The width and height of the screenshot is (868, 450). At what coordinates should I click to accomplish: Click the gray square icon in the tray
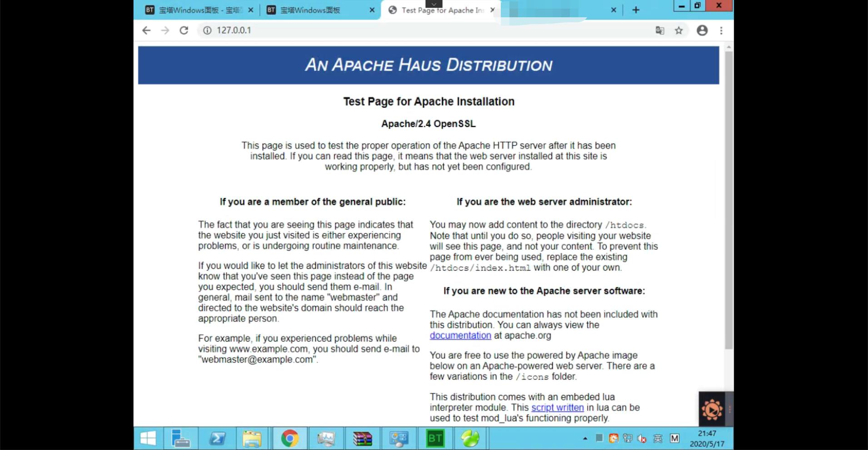tap(599, 438)
